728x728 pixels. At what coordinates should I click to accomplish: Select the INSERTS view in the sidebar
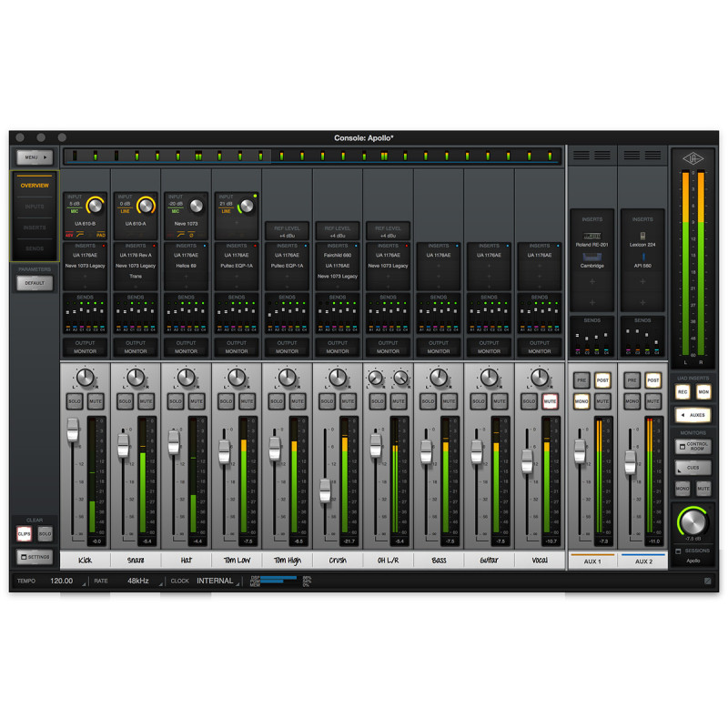tap(35, 227)
